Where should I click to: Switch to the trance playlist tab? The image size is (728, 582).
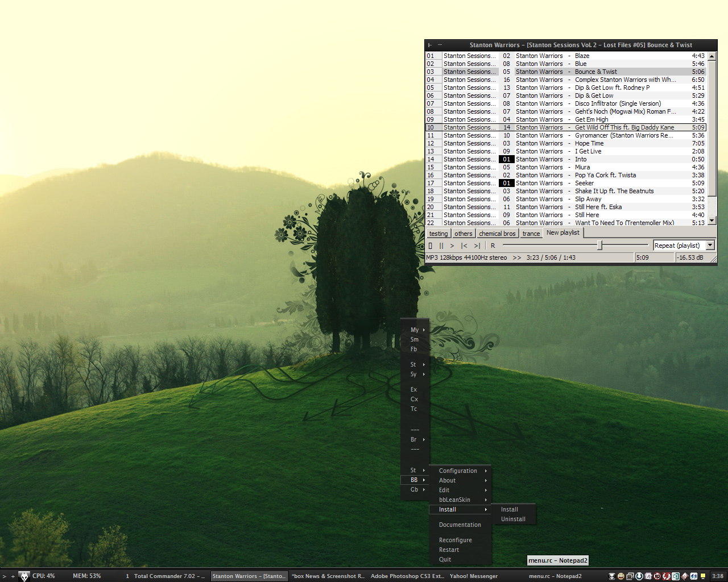[531, 234]
